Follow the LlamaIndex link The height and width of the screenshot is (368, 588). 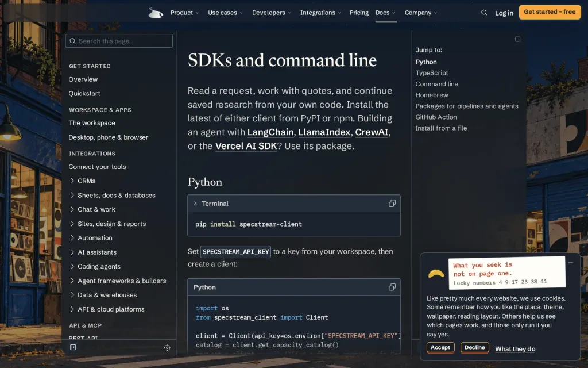(324, 132)
